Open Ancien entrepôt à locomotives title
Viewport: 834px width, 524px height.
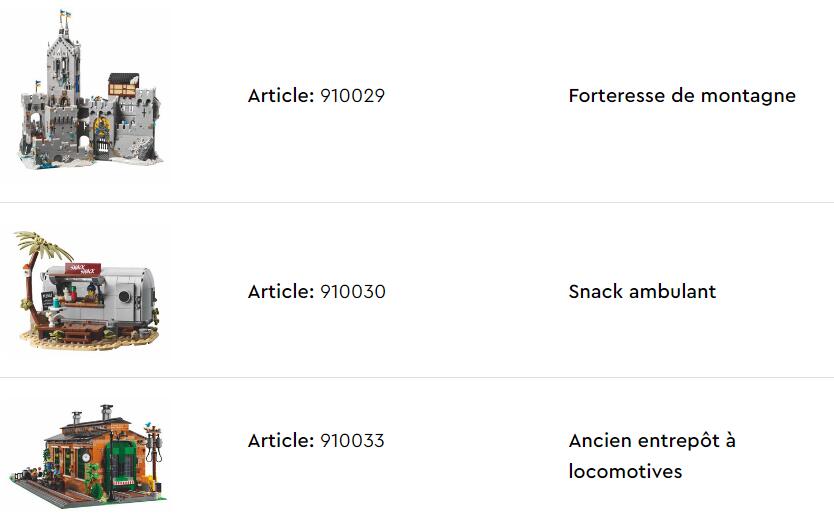click(651, 441)
